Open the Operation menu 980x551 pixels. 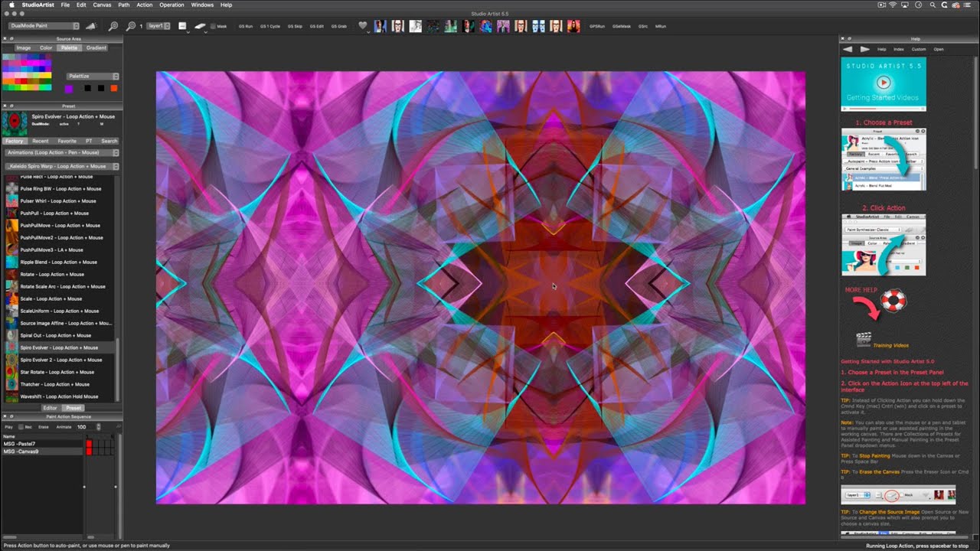point(171,5)
